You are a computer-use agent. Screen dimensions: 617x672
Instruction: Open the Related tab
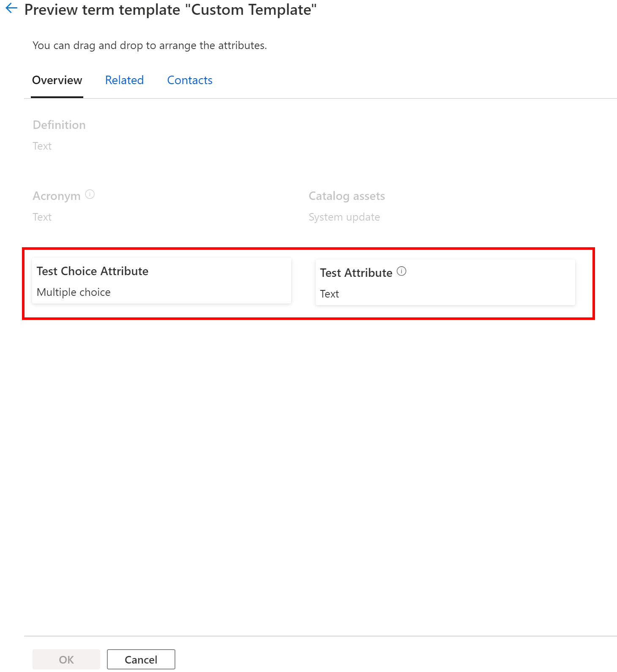click(124, 80)
